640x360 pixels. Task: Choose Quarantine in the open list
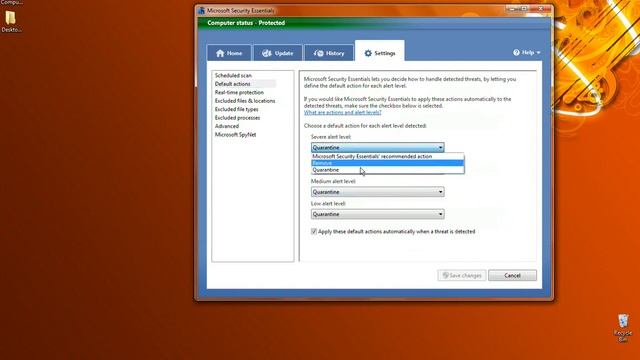point(387,170)
